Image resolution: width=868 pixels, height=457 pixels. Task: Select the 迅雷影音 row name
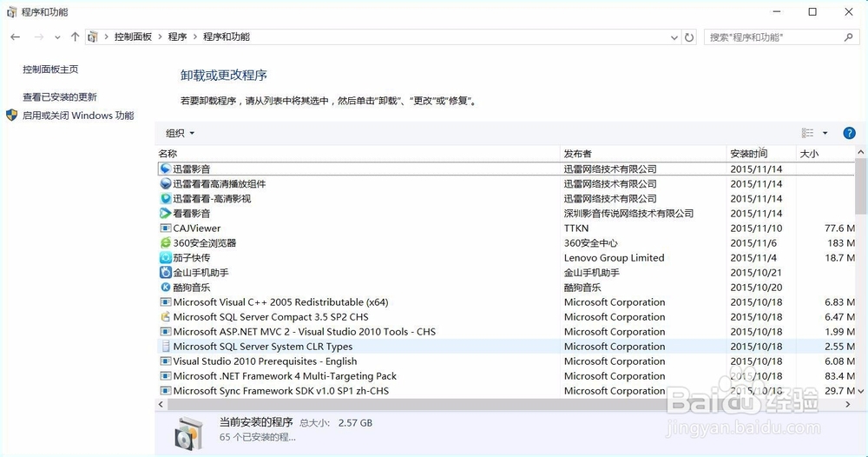click(x=192, y=169)
